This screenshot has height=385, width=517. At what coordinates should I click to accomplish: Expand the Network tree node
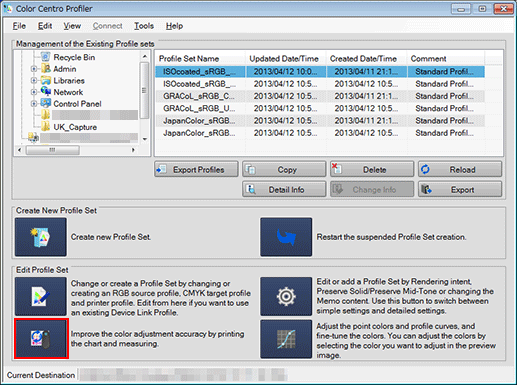(x=34, y=92)
